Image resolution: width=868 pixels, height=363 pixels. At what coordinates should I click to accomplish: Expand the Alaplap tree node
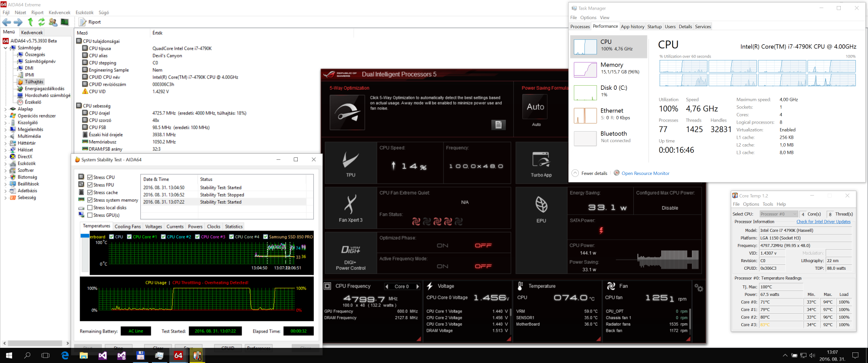tap(6, 109)
